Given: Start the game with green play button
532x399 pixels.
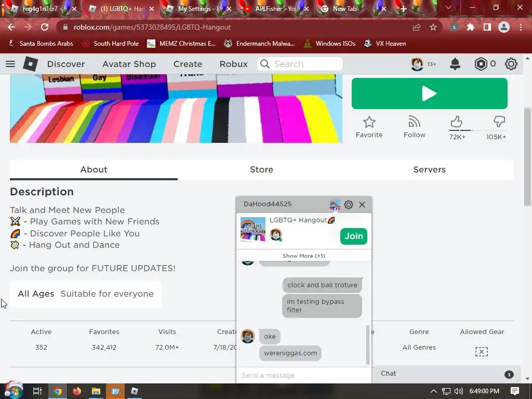Looking at the screenshot, I should pyautogui.click(x=430, y=94).
